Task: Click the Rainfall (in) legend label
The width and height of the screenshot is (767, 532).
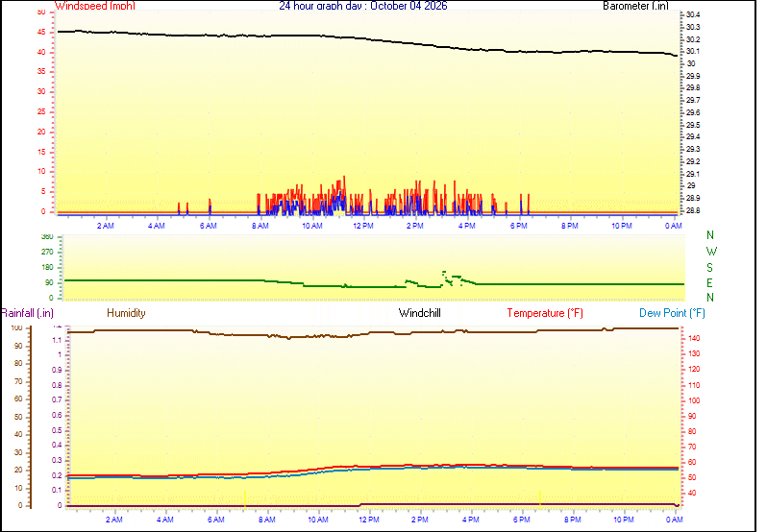Action: (27, 313)
